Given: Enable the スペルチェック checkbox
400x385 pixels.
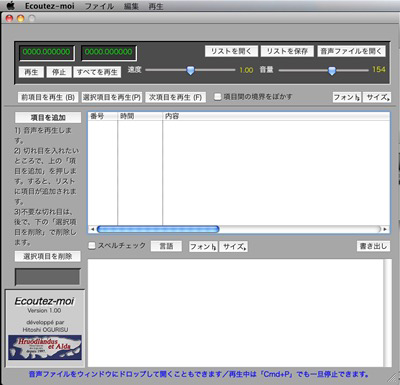Looking at the screenshot, I should pyautogui.click(x=92, y=246).
